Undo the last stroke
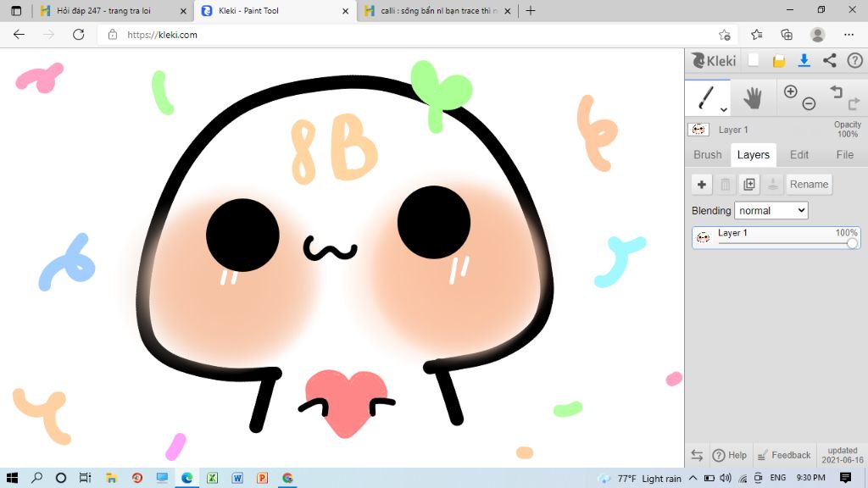Image resolution: width=868 pixels, height=488 pixels. click(x=836, y=91)
